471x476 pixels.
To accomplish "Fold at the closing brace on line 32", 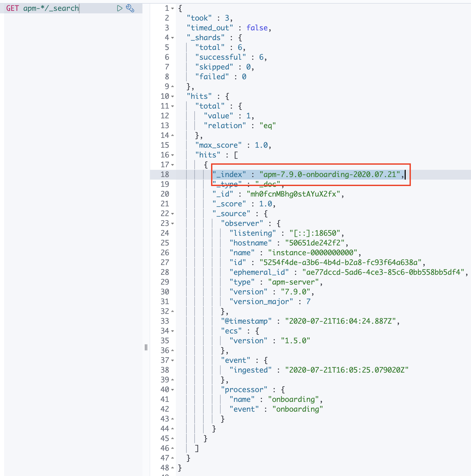I will [x=173, y=312].
